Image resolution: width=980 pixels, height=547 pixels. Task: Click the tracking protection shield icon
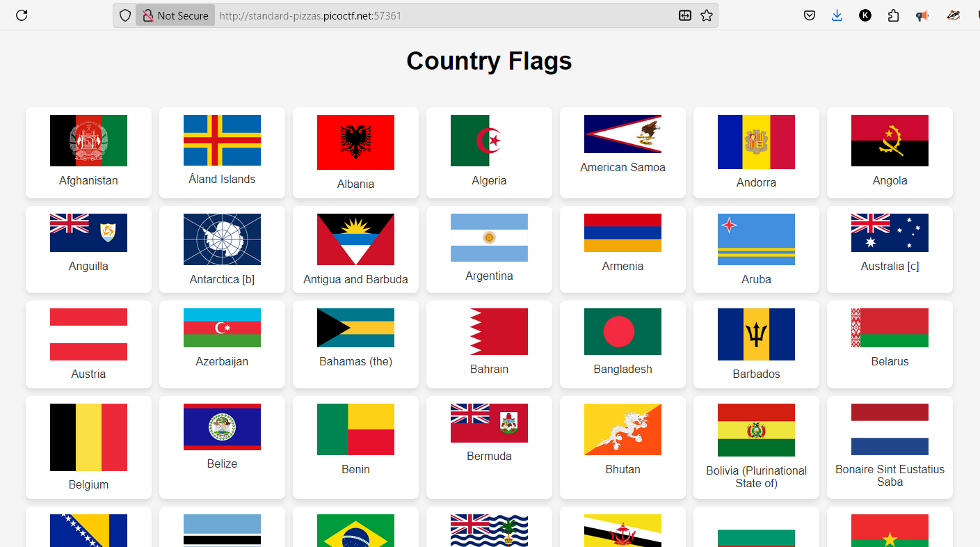[125, 15]
